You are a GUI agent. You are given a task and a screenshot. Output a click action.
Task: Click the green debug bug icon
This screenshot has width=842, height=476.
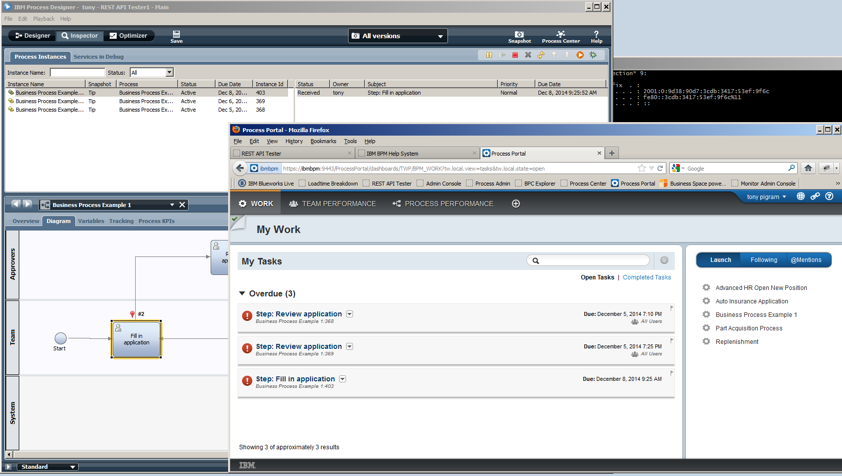[x=593, y=55]
